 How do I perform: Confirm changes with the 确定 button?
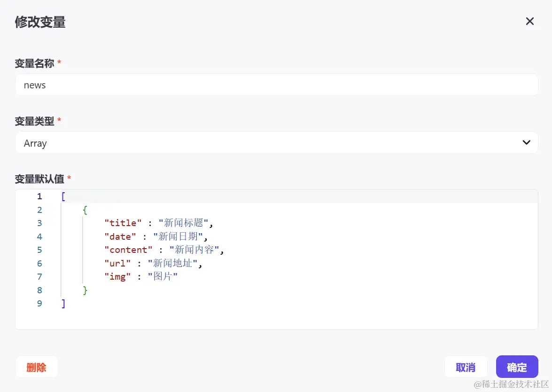coord(517,367)
